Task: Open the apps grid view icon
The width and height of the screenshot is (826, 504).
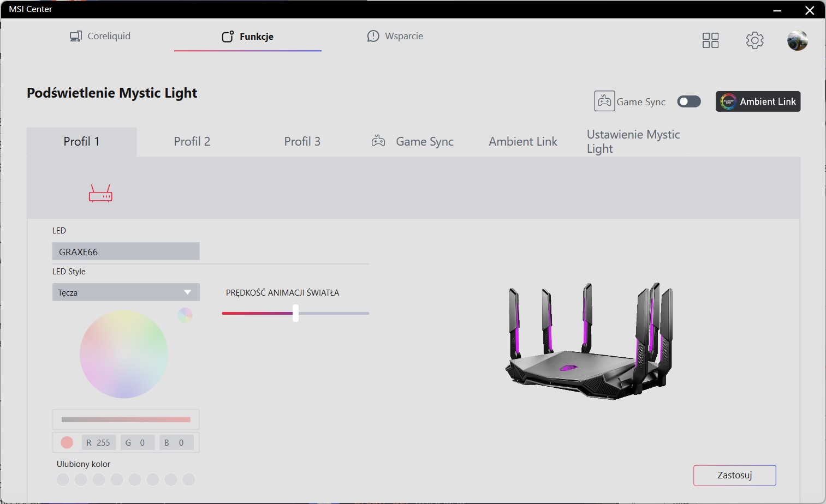Action: [x=710, y=40]
